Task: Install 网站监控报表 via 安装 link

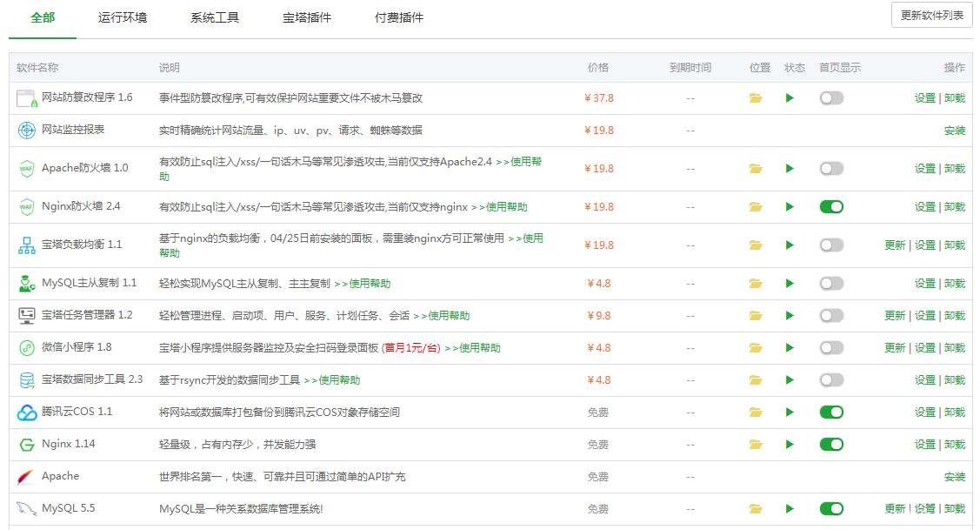Action: coord(955,131)
